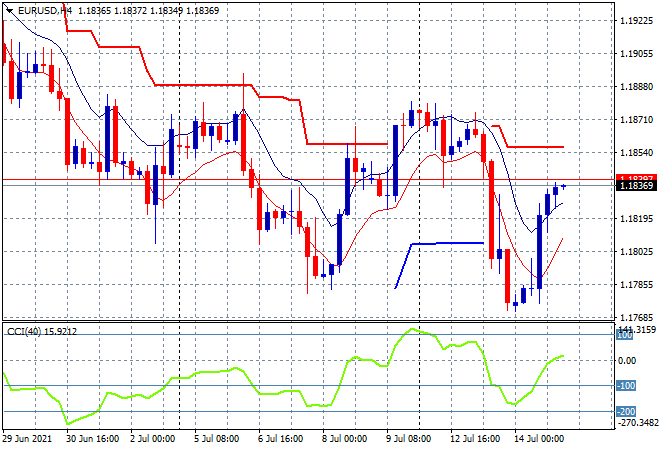Click the CCI level -200 label
Screen dimensions: 660x450
click(x=625, y=411)
